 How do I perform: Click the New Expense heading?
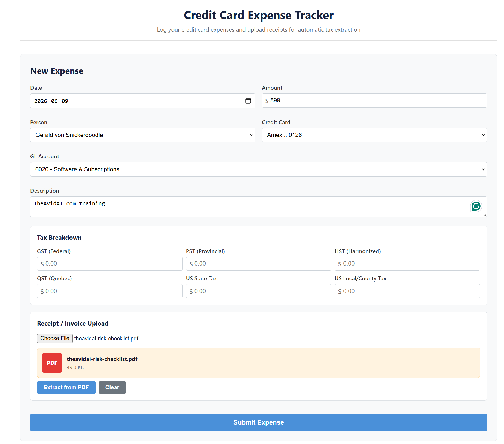(x=57, y=71)
